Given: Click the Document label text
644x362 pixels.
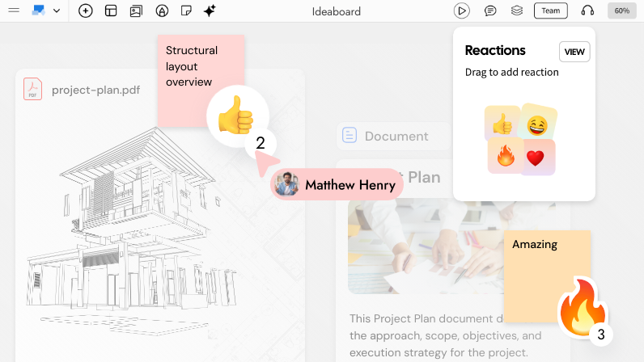Looking at the screenshot, I should coord(396,137).
